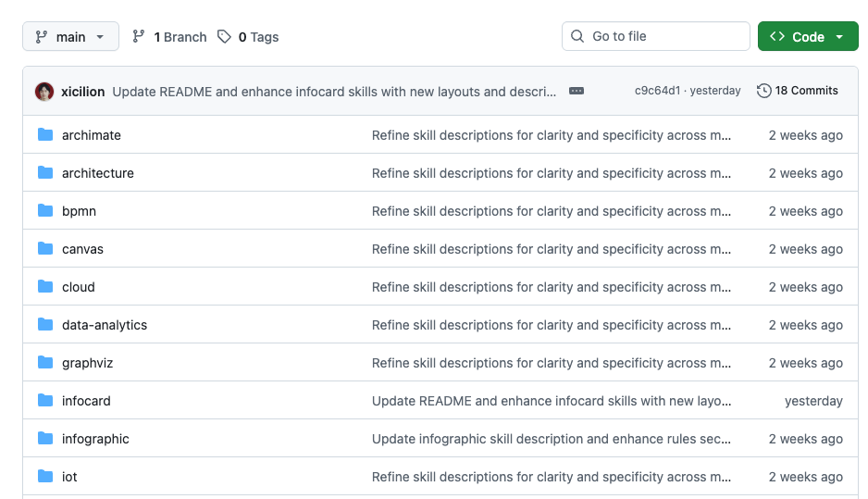Click the folder icon for infographic
The image size is (868, 499).
[x=45, y=438]
